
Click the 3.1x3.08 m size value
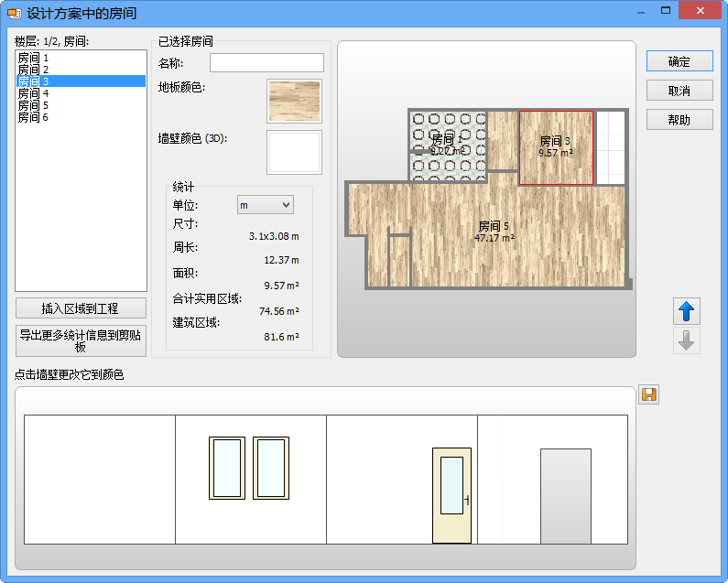[274, 236]
